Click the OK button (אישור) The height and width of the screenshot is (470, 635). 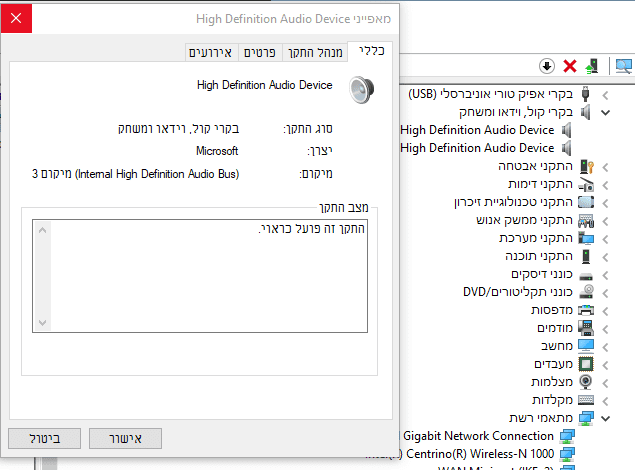tap(125, 438)
